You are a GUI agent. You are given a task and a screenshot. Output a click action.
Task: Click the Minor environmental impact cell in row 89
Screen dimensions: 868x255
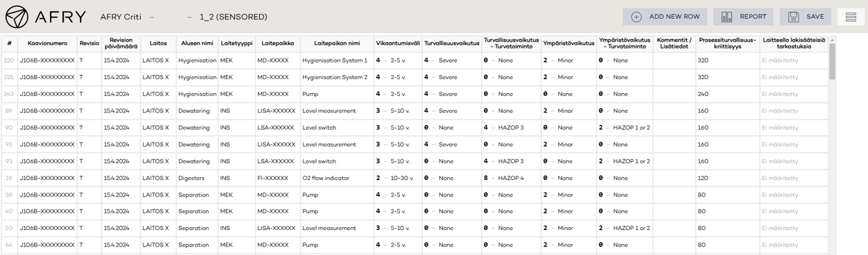(x=569, y=110)
